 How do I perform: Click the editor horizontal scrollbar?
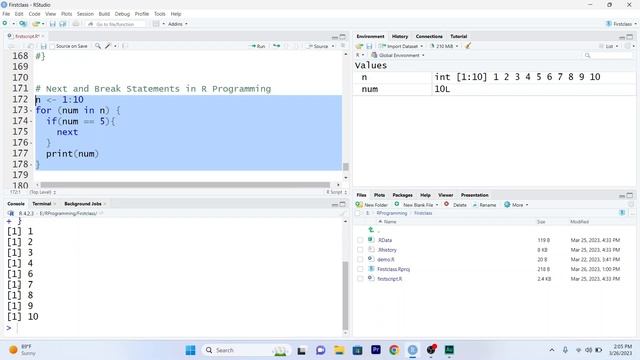pyautogui.click(x=185, y=185)
